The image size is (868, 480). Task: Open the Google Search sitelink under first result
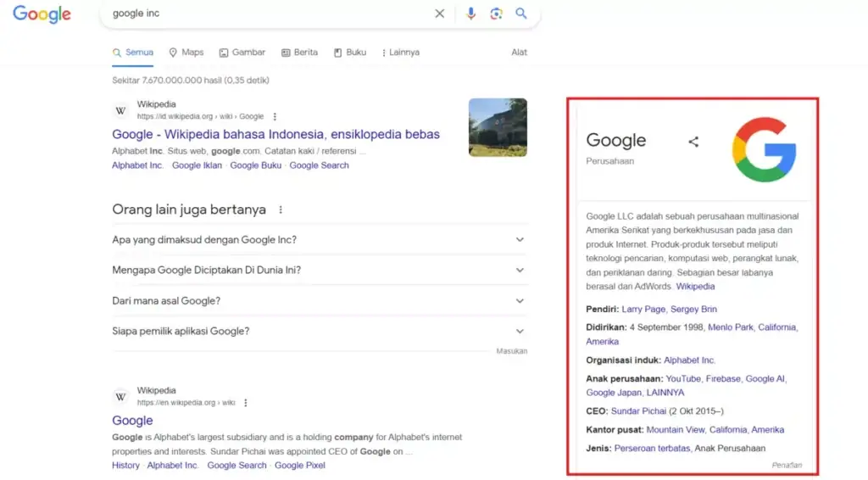pos(319,165)
